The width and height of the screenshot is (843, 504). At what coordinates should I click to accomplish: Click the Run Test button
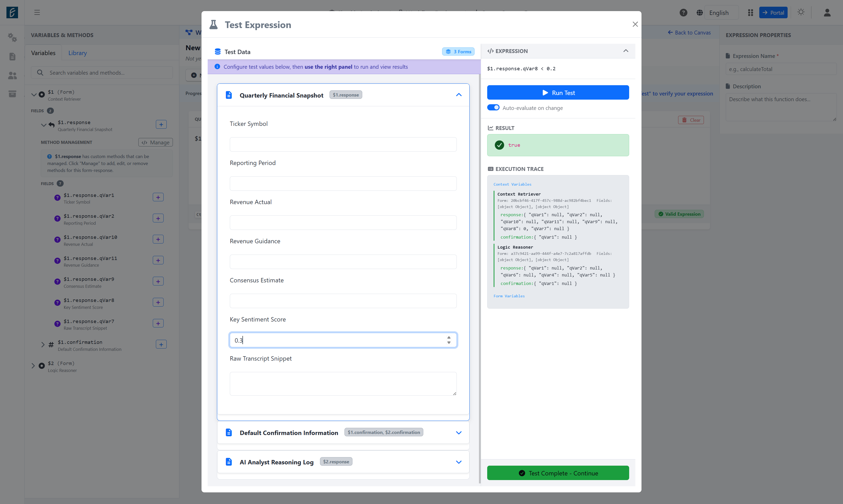tap(558, 93)
